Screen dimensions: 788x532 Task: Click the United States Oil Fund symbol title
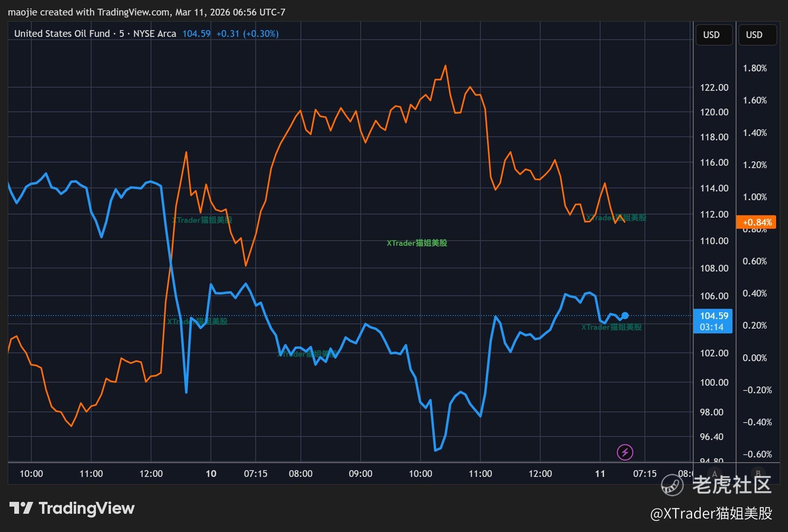[62, 34]
